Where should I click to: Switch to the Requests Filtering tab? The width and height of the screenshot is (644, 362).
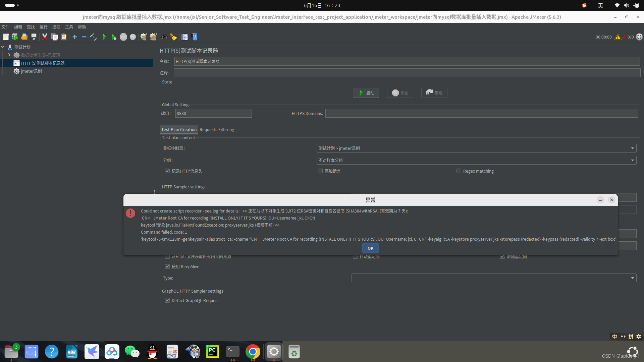(x=217, y=129)
